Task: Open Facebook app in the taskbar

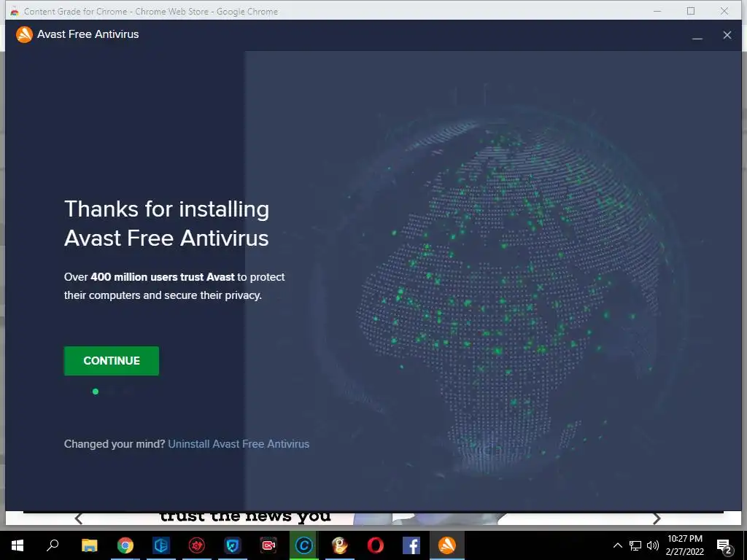Action: click(411, 545)
